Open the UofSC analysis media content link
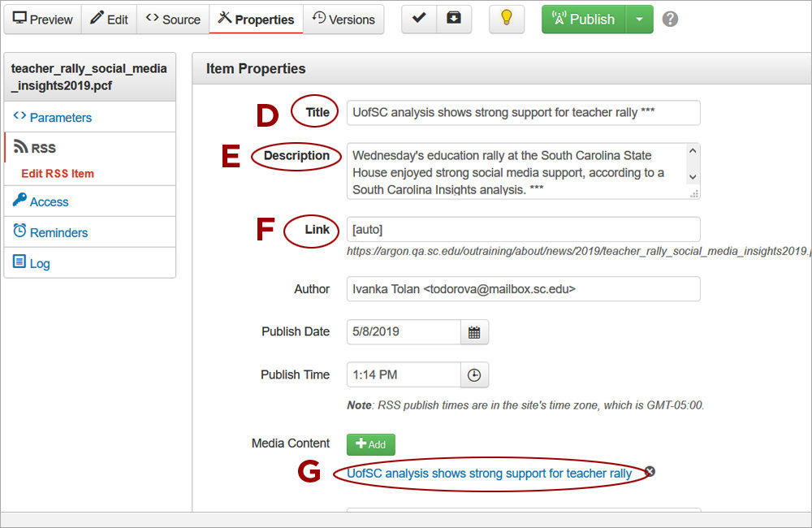The width and height of the screenshot is (812, 528). (x=489, y=473)
